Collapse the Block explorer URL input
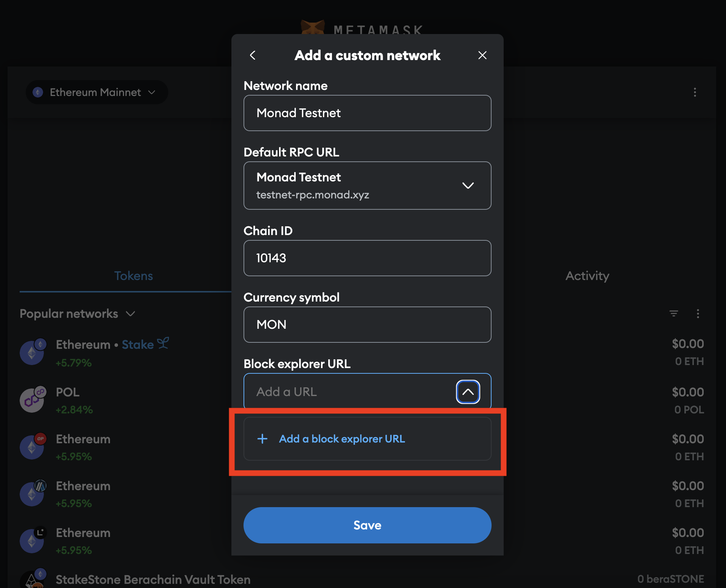This screenshot has height=588, width=726. [x=468, y=392]
